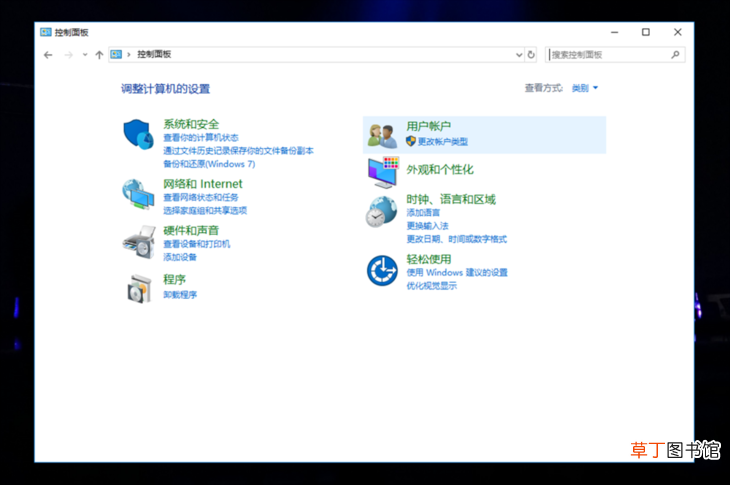Open the 外观和个性化 heading
The width and height of the screenshot is (730, 485).
coord(439,169)
